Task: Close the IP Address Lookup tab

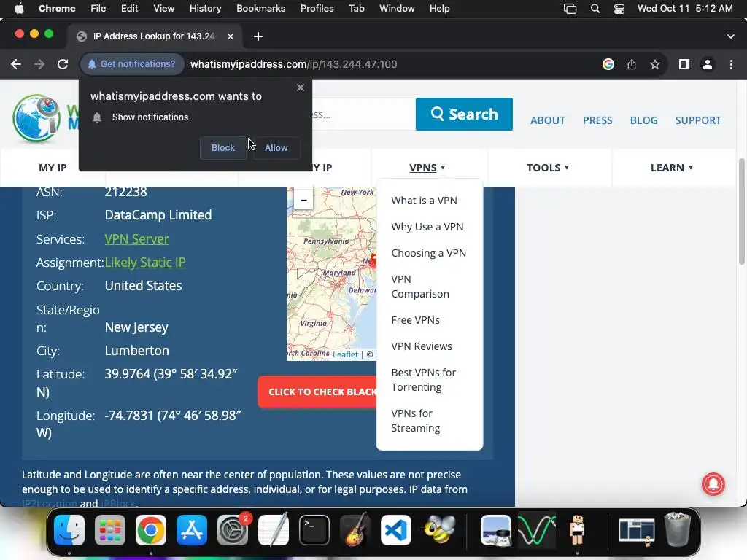Action: (x=231, y=36)
